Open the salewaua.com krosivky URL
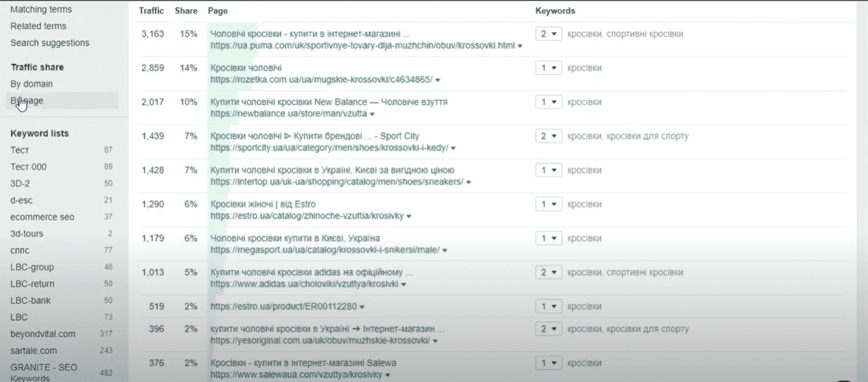This screenshot has width=868, height=382. [296, 375]
